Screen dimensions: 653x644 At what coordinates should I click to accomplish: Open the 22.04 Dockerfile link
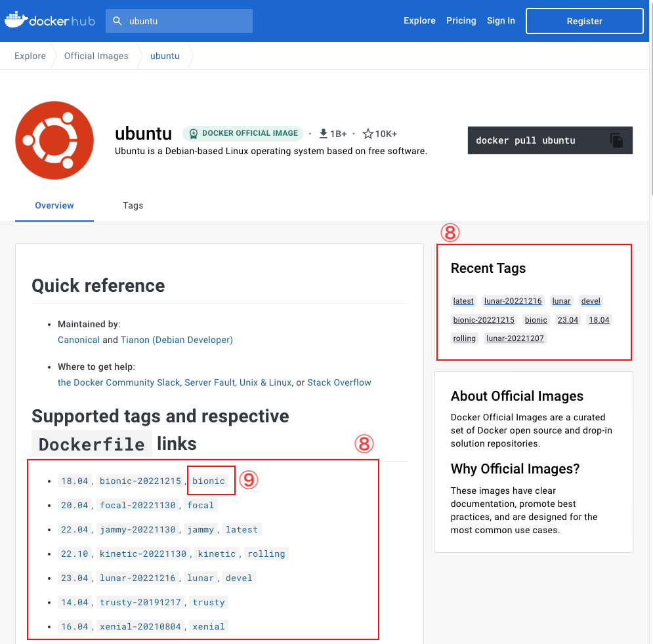click(75, 530)
